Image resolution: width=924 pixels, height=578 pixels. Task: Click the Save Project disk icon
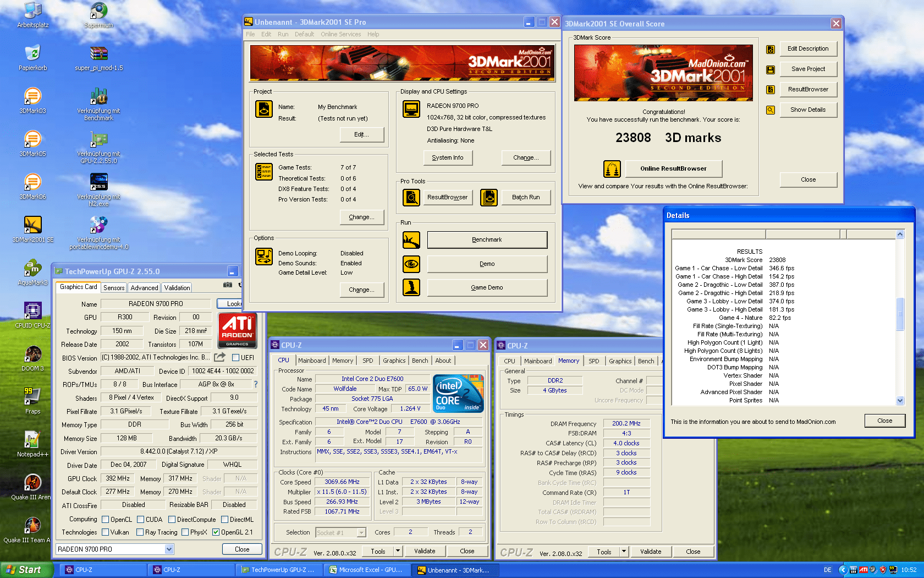tap(771, 69)
